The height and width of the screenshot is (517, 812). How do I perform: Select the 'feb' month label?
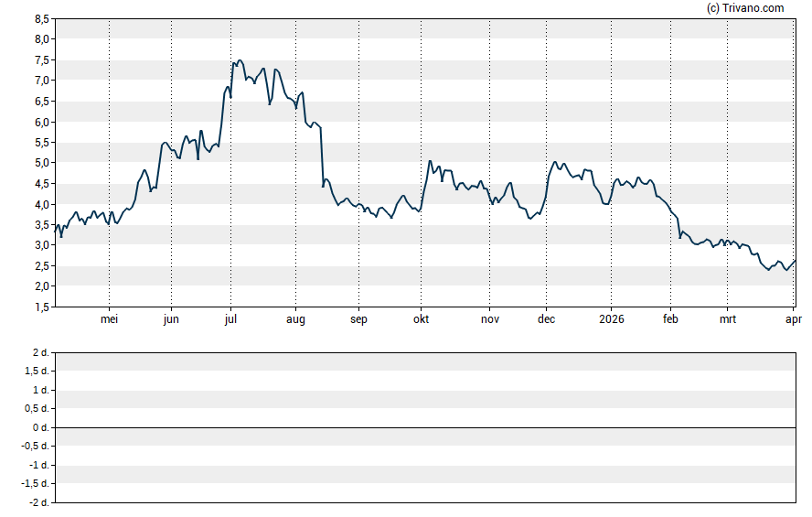click(670, 319)
